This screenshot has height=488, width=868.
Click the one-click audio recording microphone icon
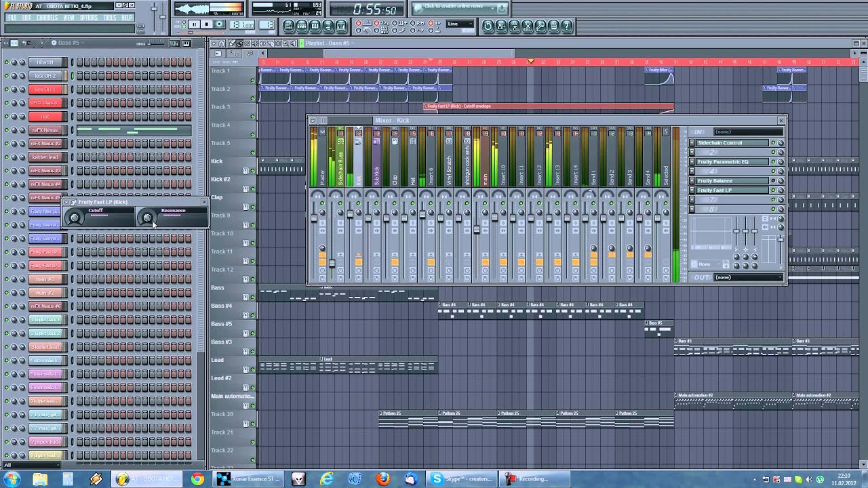tap(540, 26)
